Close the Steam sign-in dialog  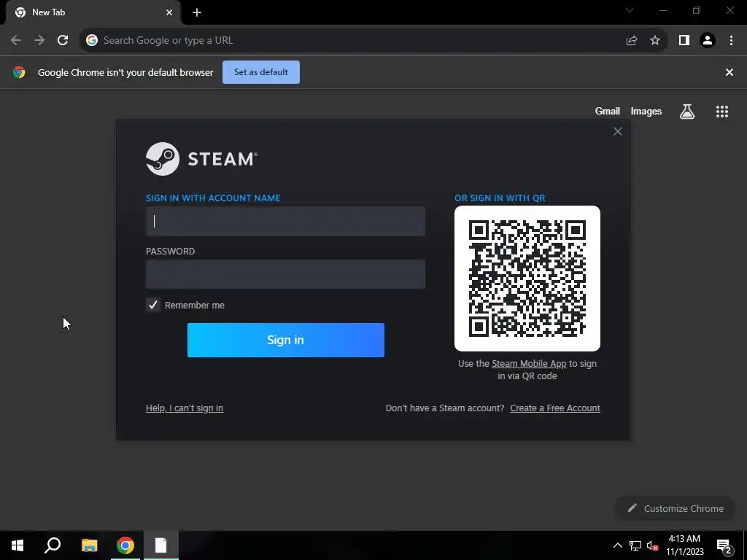click(x=617, y=131)
